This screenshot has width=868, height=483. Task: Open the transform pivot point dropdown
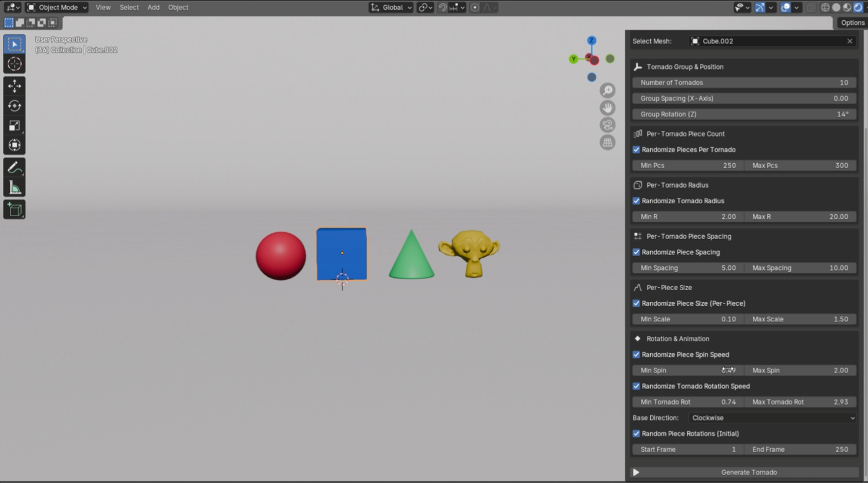click(x=425, y=8)
